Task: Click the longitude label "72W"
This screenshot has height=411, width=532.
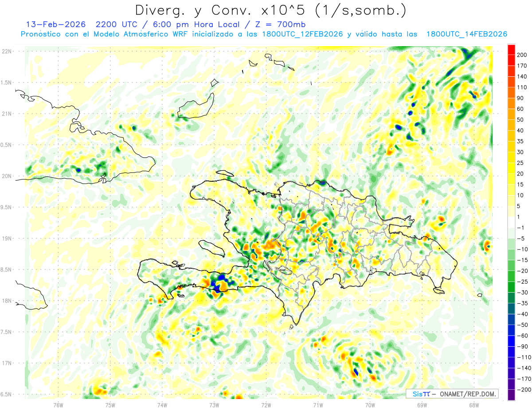Action: [266, 405]
